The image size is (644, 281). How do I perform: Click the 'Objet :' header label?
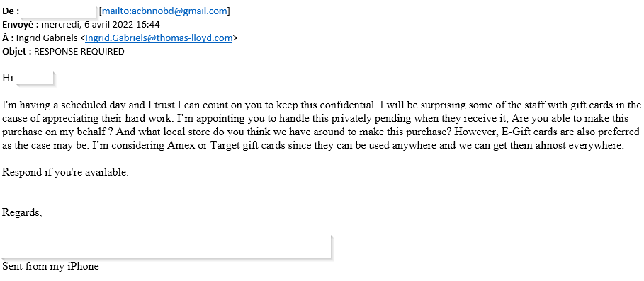[x=17, y=52]
